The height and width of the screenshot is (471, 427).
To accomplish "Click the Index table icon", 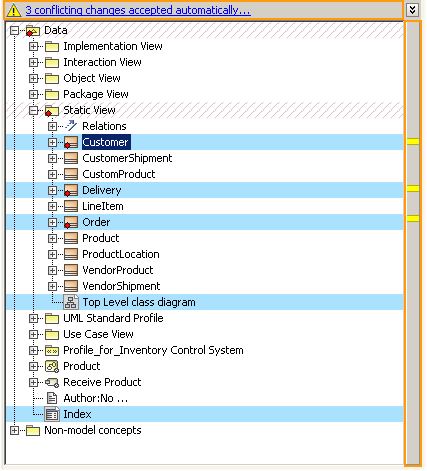I will pos(52,414).
